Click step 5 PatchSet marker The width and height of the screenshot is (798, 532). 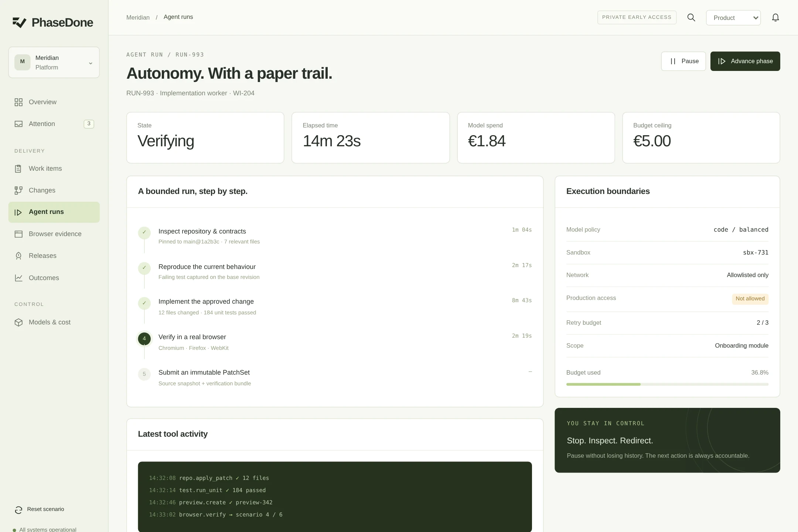[x=144, y=374]
